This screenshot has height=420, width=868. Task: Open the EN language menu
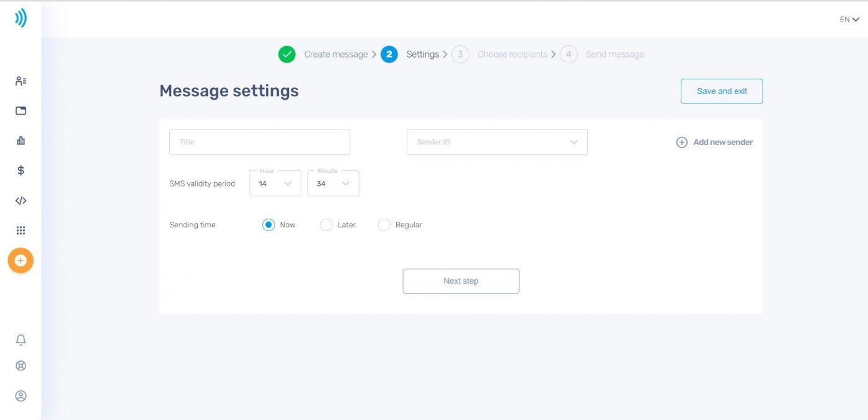click(x=849, y=20)
